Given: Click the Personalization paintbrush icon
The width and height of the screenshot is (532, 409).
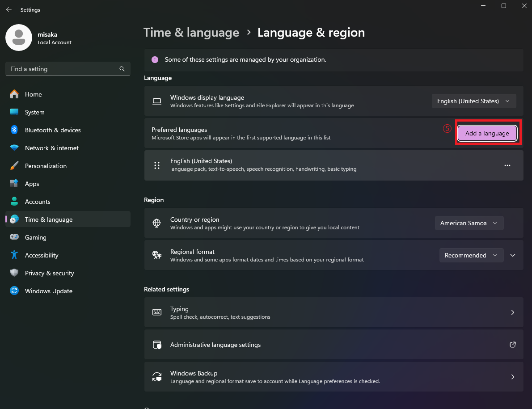Looking at the screenshot, I should (14, 165).
